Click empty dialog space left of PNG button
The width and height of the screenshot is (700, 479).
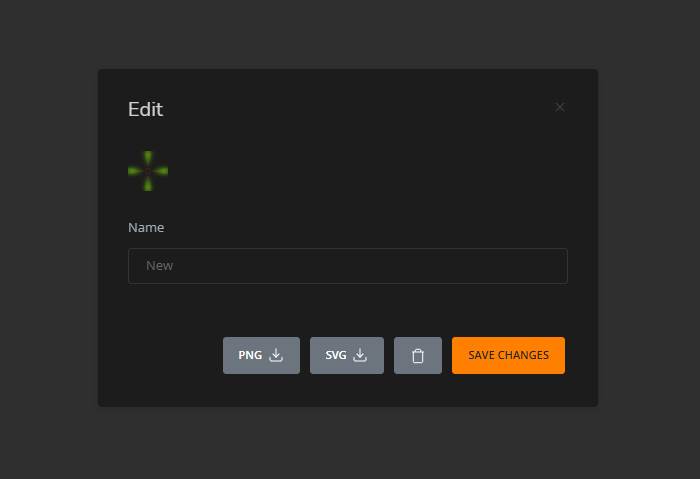coord(170,356)
